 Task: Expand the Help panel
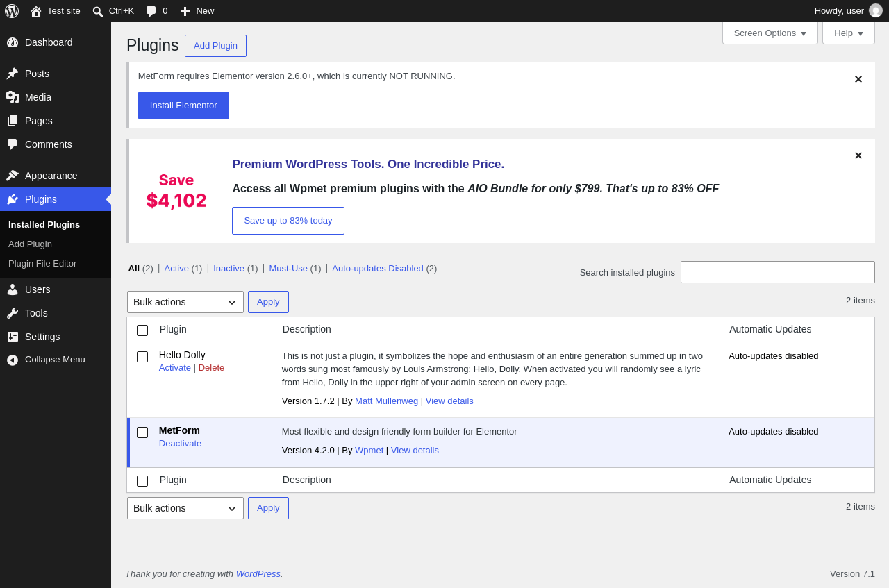(x=849, y=33)
